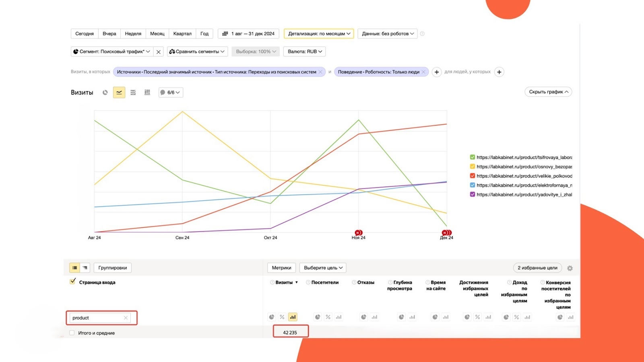Expand the Валюта: RUB dropdown

pyautogui.click(x=305, y=51)
